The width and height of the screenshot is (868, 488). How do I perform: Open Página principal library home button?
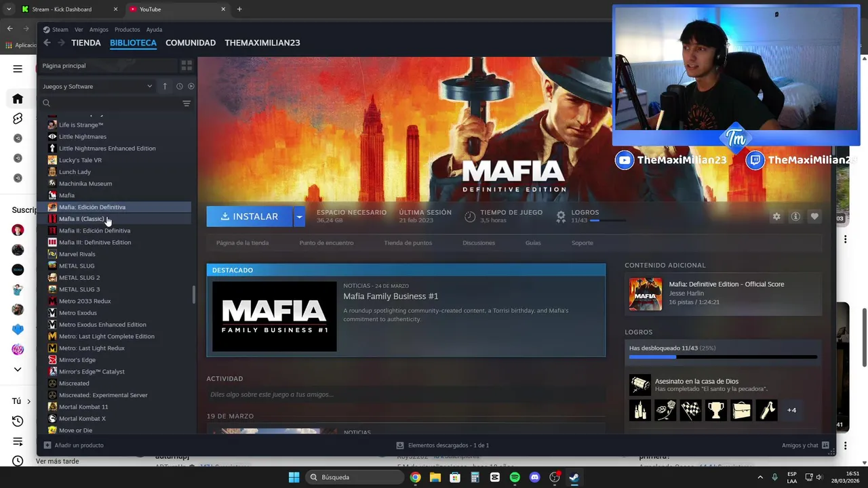(107, 66)
